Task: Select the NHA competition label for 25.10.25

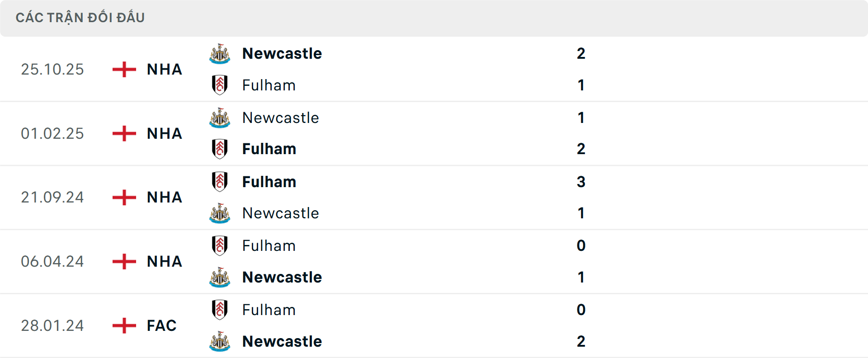Action: 164,69
